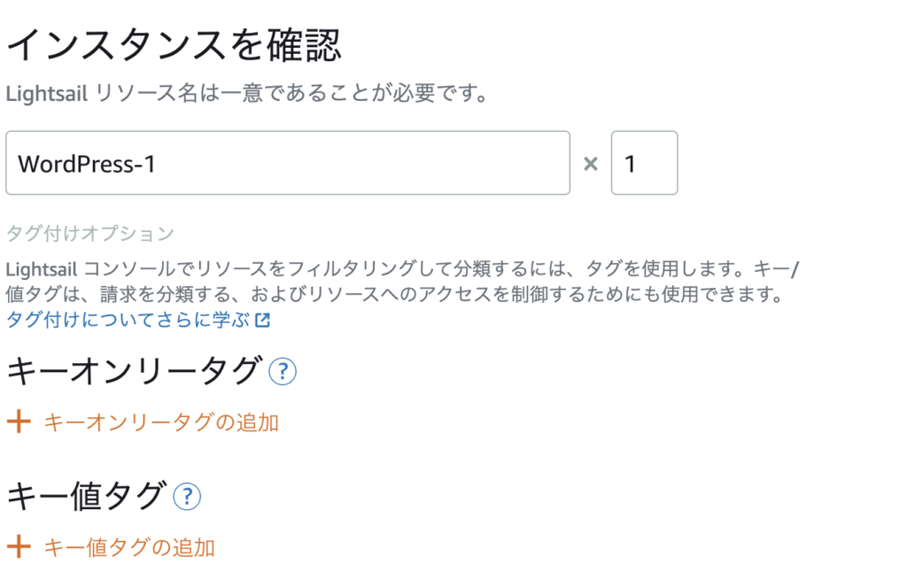Focus the instance quantity field showing 1
Screen dimensions: 907x588
pos(645,163)
